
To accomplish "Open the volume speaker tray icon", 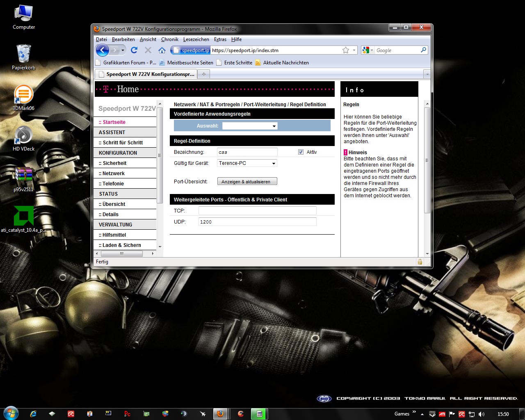I will [482, 414].
